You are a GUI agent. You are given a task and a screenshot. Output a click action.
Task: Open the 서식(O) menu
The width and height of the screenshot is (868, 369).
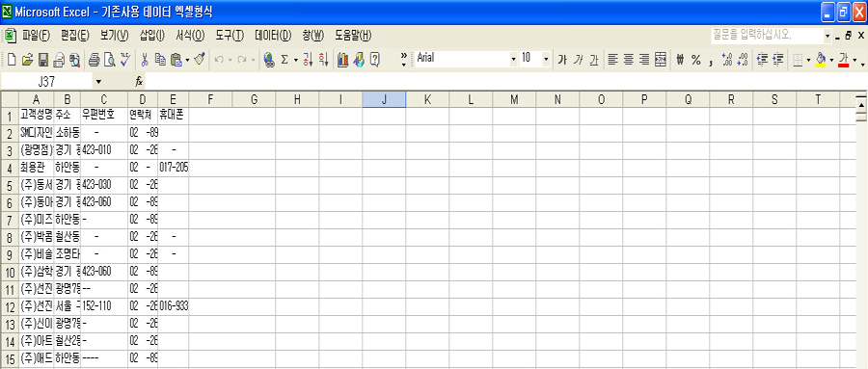(190, 37)
